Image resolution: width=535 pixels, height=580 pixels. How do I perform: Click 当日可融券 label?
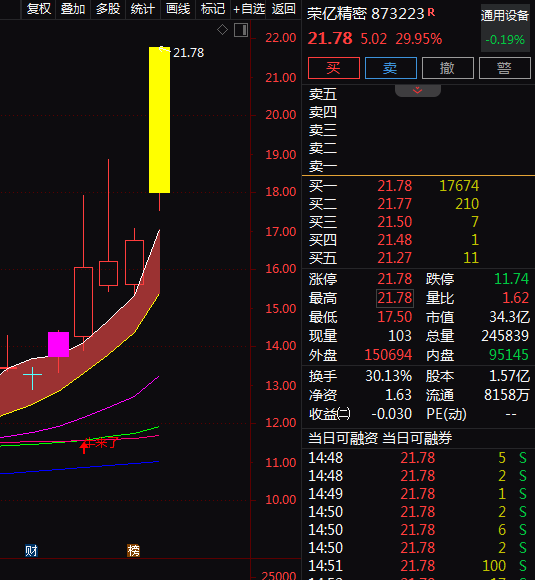(417, 438)
